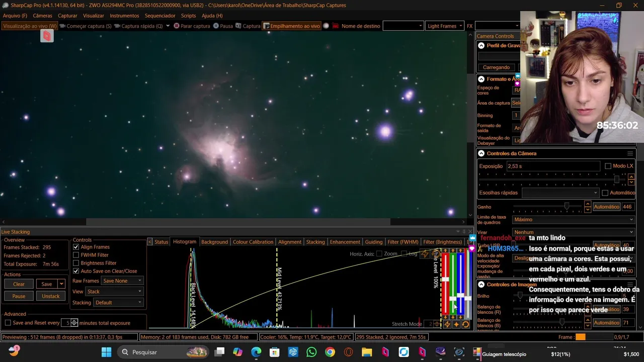Screen dimensions: 644x362
Task: Click the star auto colour balance icon
Action: pyautogui.click(x=456, y=324)
